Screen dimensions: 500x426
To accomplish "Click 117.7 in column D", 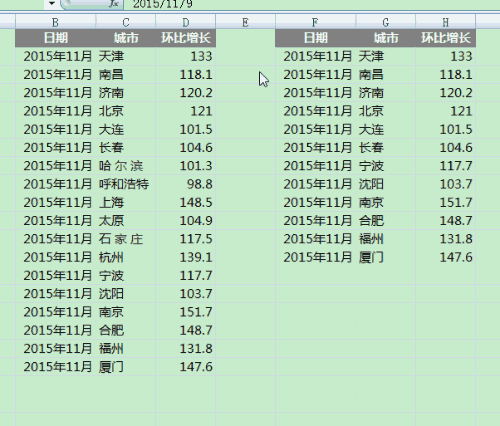I will 186,276.
